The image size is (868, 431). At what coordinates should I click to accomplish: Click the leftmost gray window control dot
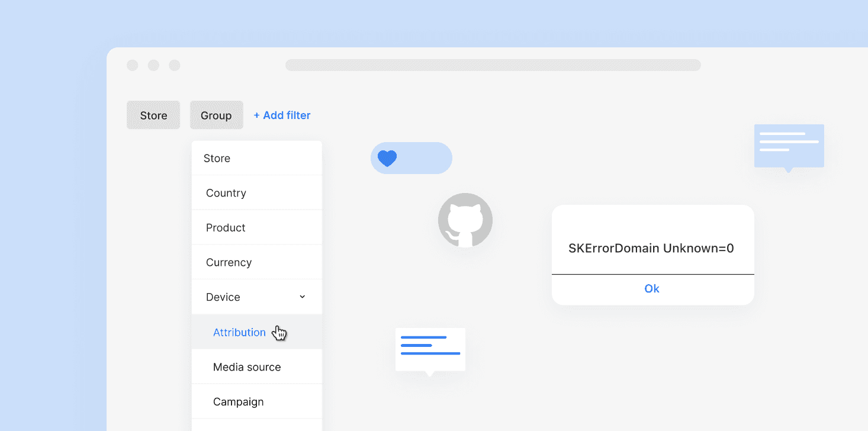(x=133, y=65)
